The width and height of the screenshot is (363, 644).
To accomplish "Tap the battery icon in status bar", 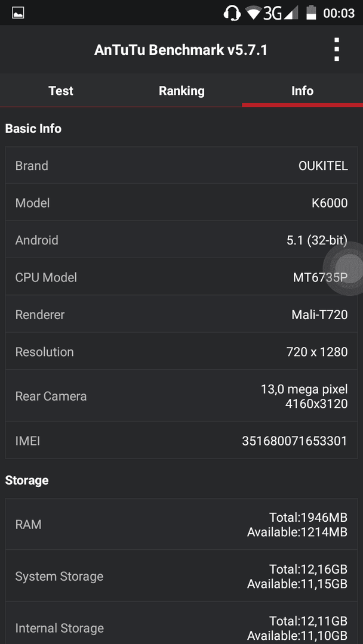I will [311, 13].
